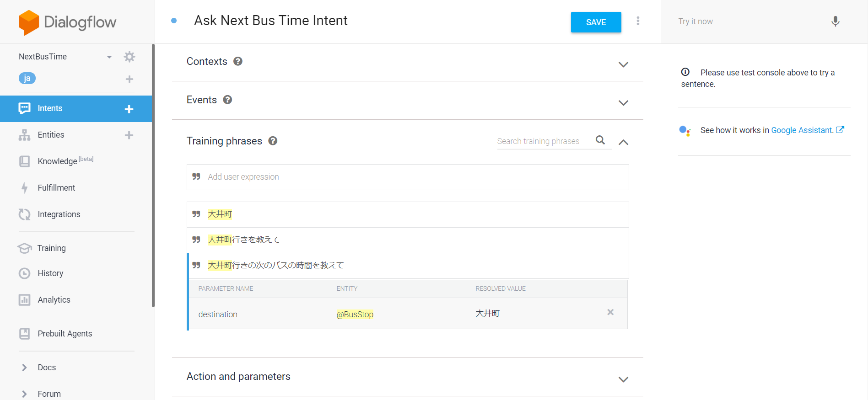This screenshot has height=400, width=868.
Task: Expand the Action and parameters section
Action: pos(623,379)
